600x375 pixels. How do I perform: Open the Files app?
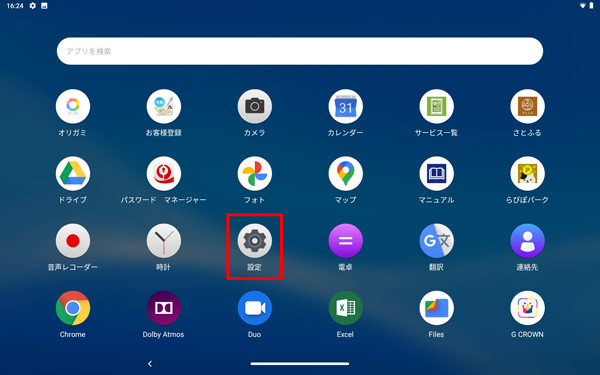point(437,308)
